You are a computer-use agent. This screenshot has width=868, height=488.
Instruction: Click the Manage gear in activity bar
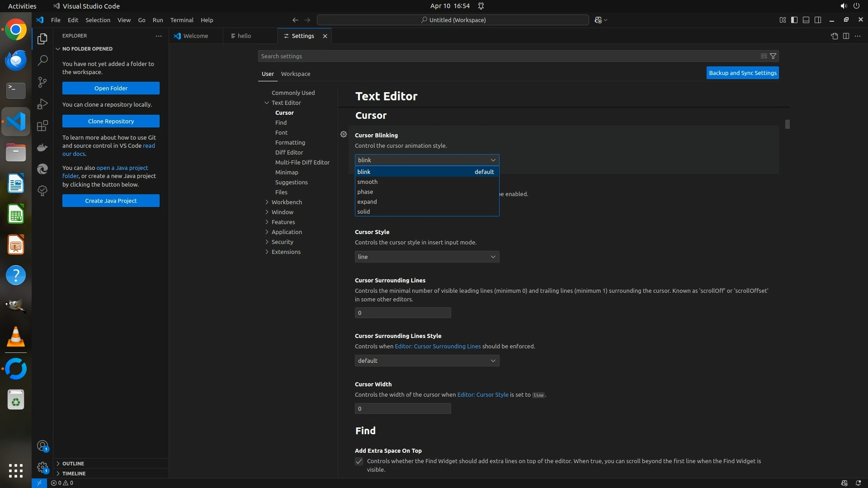tap(42, 467)
